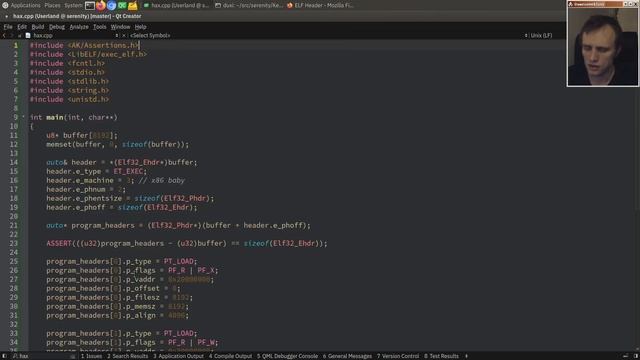This screenshot has height=360, width=640.
Task: Open the Analyze menu
Action: (79, 27)
